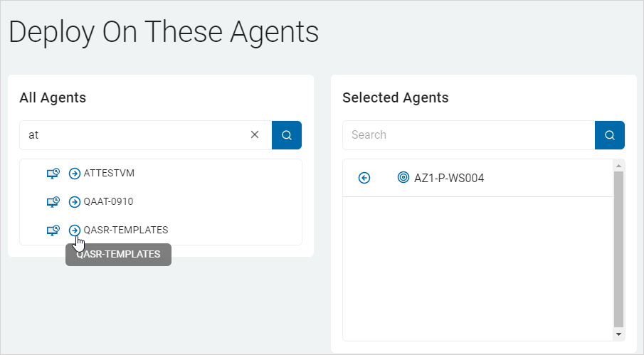644x355 pixels.
Task: Select AZ1-P-WS004 in Selected Agents
Action: (449, 178)
